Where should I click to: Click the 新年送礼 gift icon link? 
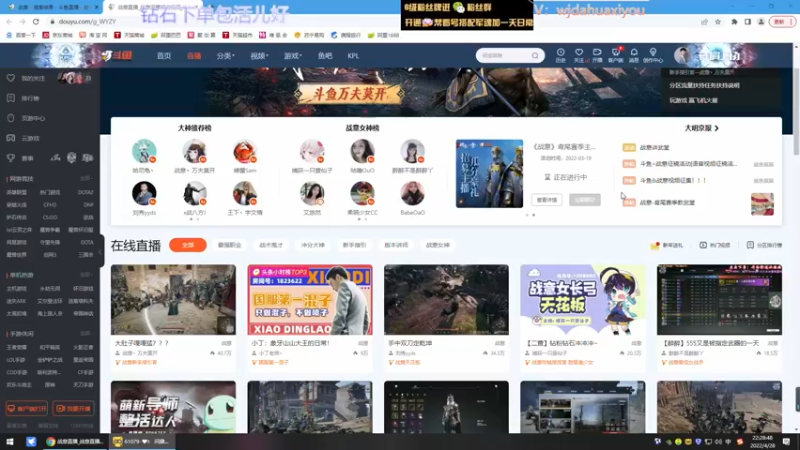click(x=666, y=245)
